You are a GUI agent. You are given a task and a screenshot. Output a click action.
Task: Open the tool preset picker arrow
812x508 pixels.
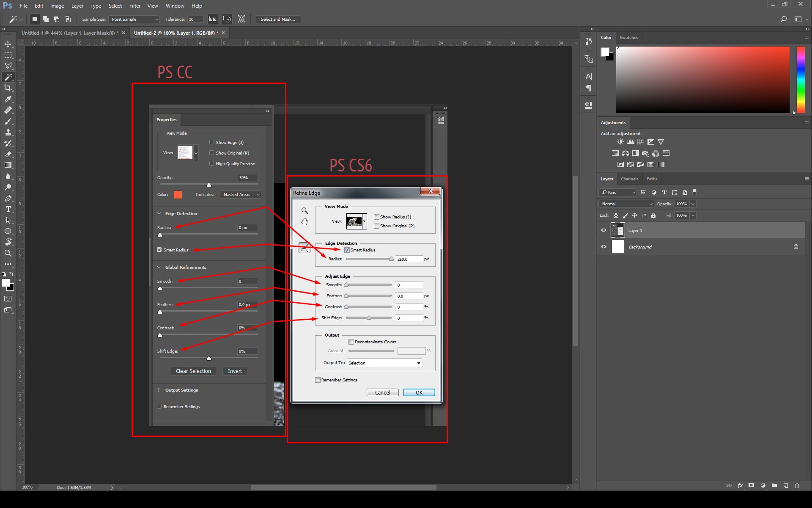21,19
